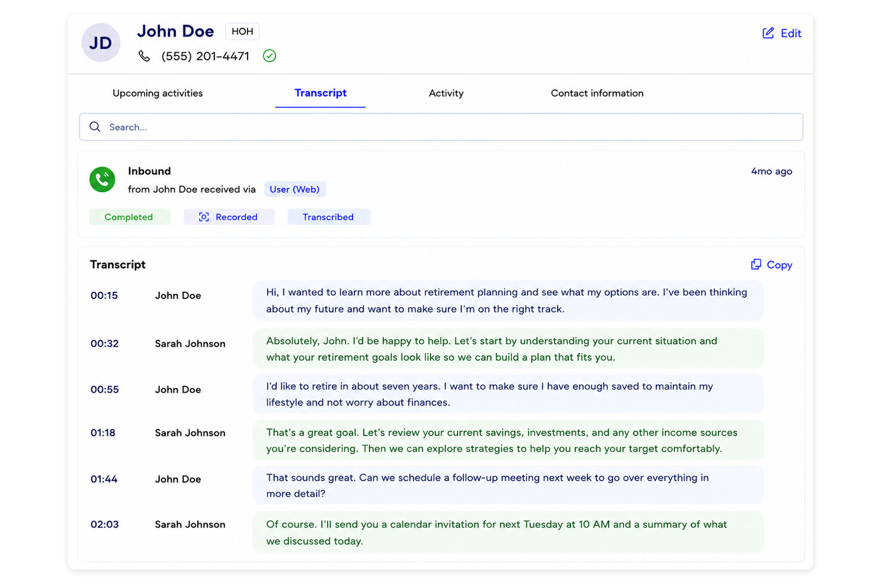
Task: Click the JD avatar circle
Action: [x=101, y=42]
